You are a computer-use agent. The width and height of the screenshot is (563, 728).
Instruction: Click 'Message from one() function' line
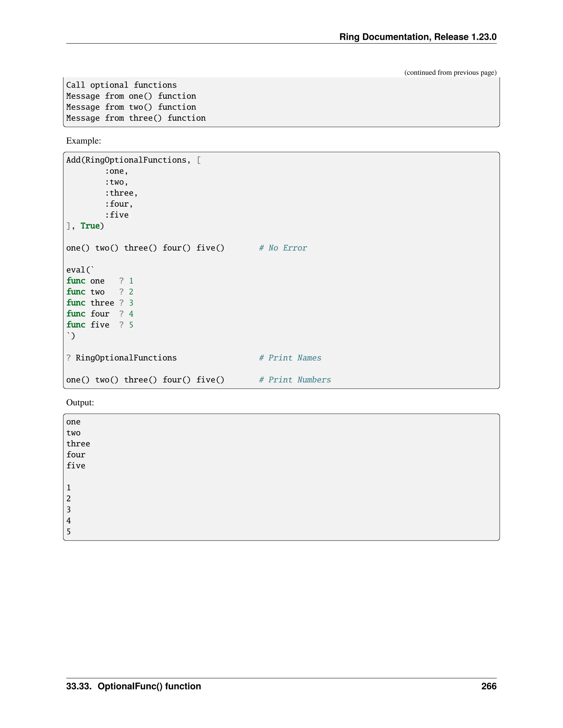tap(131, 96)
